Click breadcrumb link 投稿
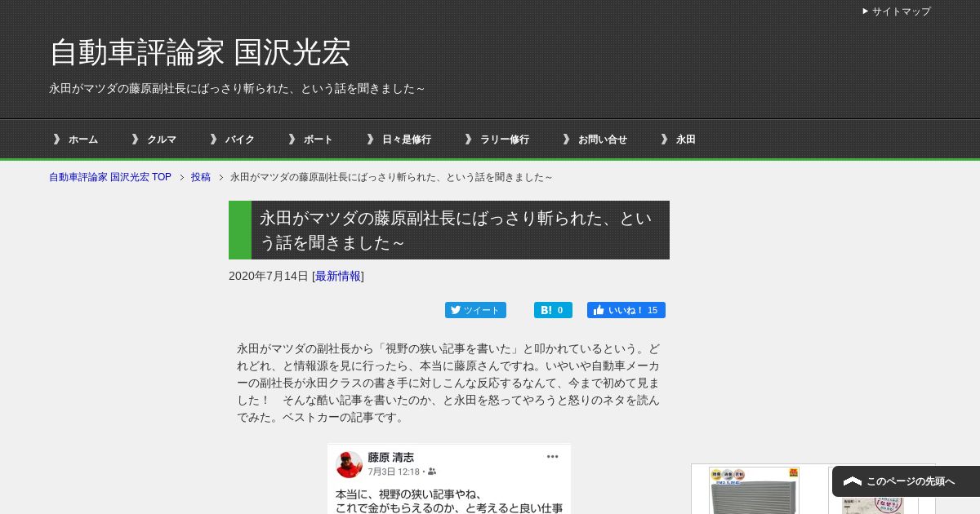 [201, 177]
